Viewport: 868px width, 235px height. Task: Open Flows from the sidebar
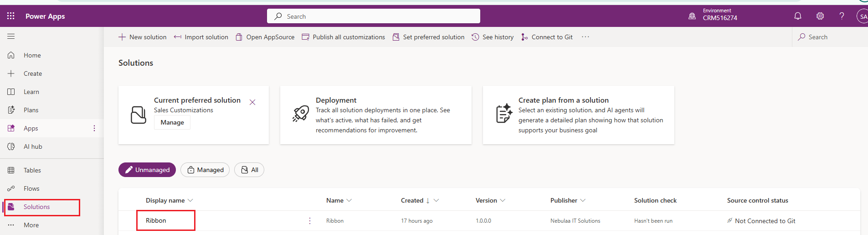pos(31,188)
